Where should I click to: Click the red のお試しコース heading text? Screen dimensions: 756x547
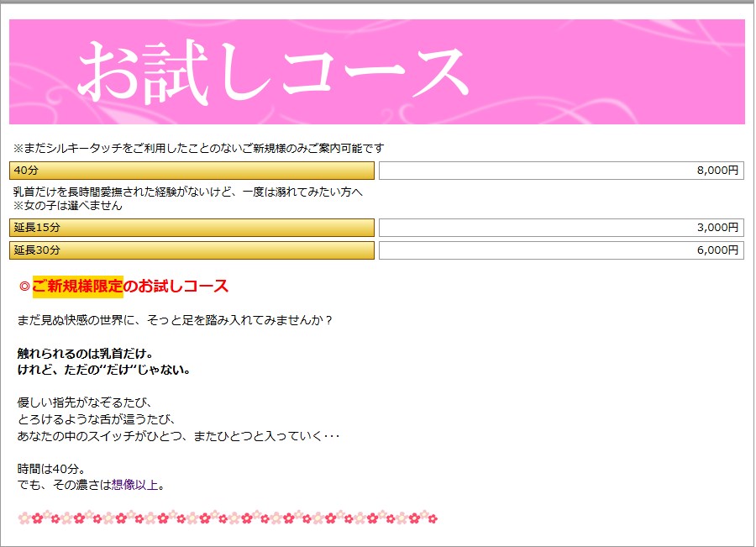point(176,287)
